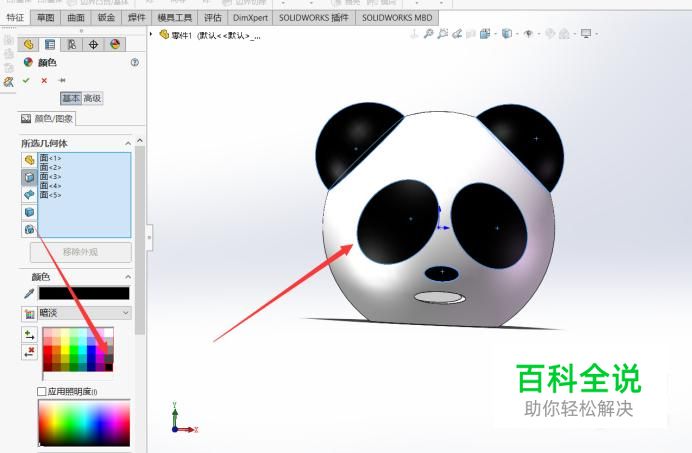Collapse the 所选几何体 section
Image resolution: width=692 pixels, height=453 pixels.
click(x=127, y=143)
